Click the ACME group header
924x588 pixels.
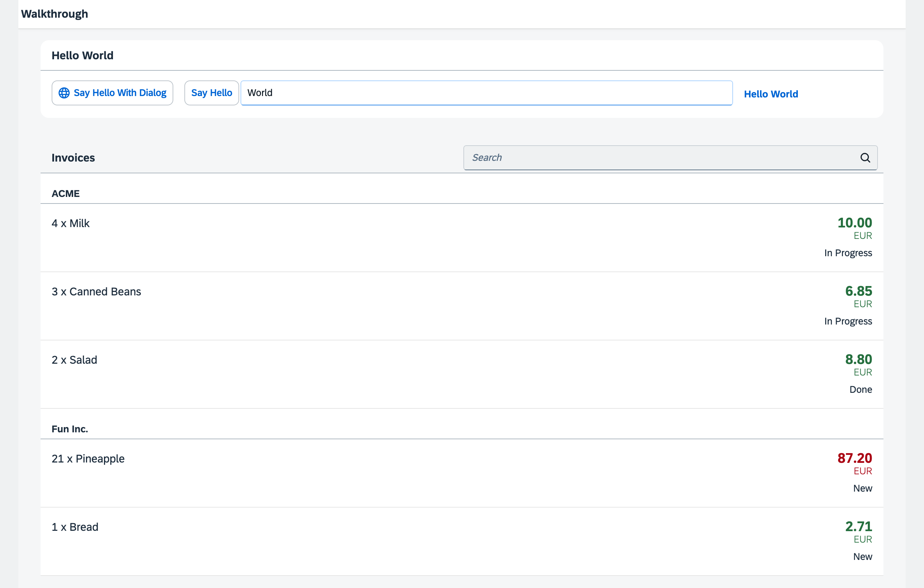coord(66,193)
